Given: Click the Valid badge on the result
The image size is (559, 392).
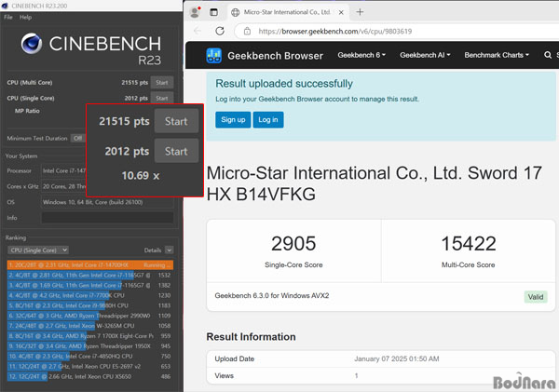Looking at the screenshot, I should [x=536, y=297].
